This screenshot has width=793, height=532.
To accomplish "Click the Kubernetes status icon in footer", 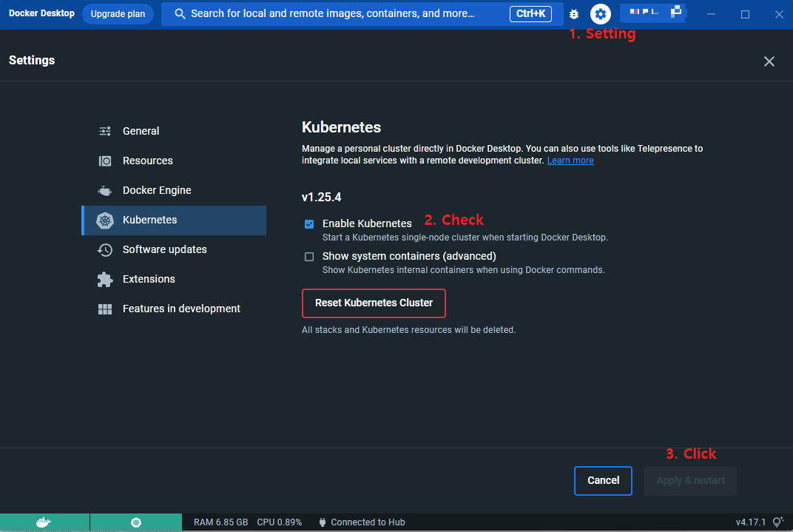I will pyautogui.click(x=136, y=522).
